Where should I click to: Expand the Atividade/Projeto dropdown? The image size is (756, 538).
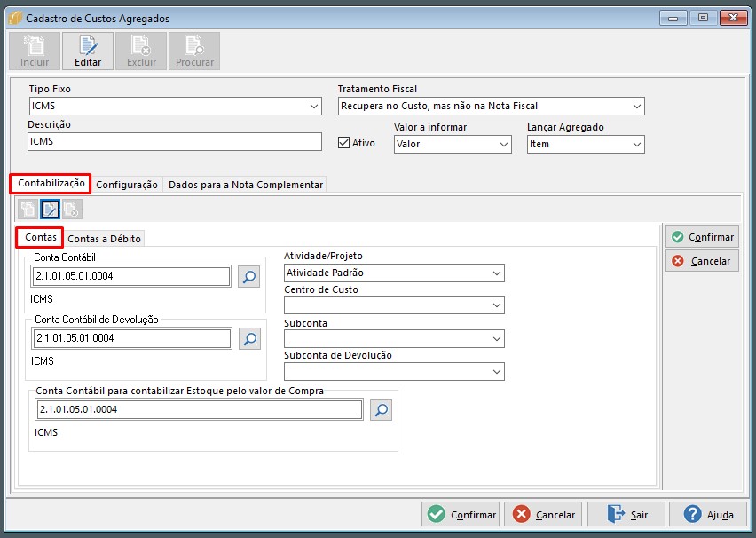(x=497, y=273)
